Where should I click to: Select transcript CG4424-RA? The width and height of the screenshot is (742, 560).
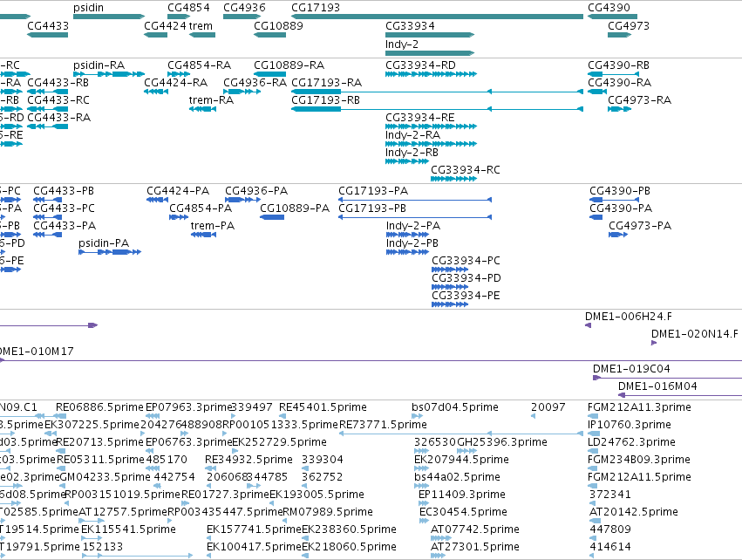tap(156, 92)
